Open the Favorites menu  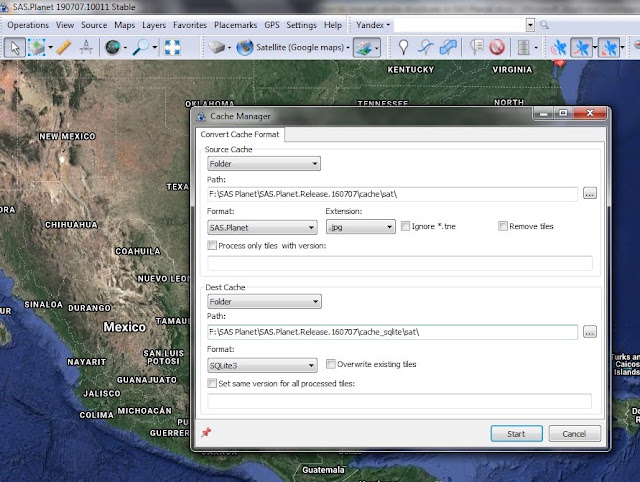point(190,25)
